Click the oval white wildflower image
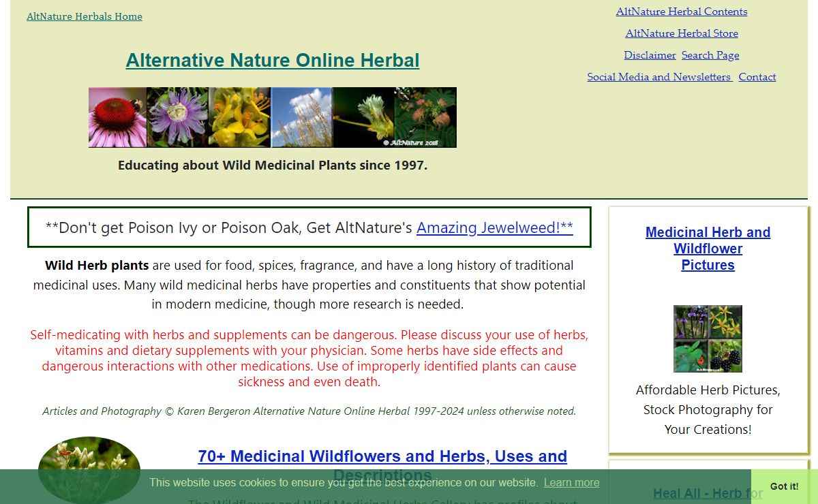This screenshot has height=504, width=818. [89, 470]
